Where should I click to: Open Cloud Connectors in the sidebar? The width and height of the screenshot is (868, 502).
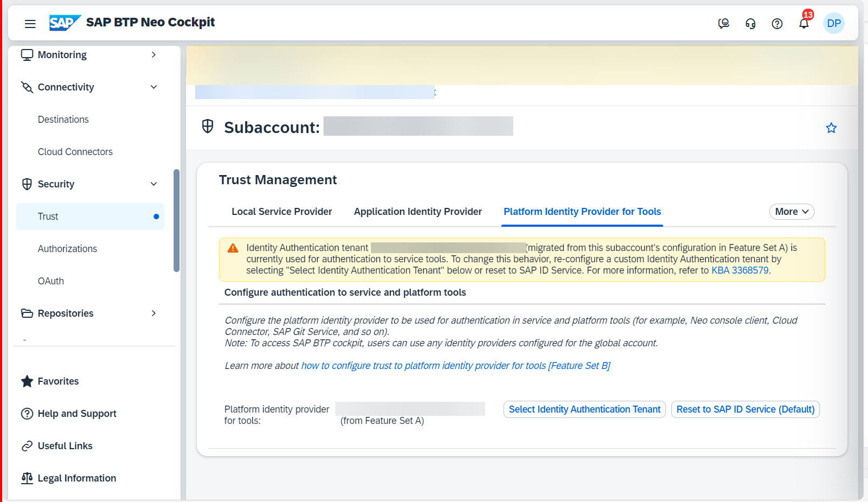75,152
